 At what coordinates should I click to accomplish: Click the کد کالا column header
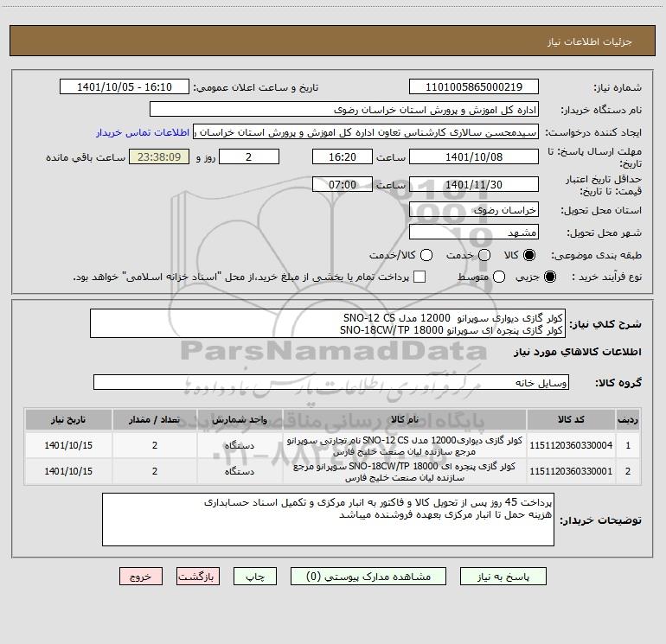click(x=571, y=420)
